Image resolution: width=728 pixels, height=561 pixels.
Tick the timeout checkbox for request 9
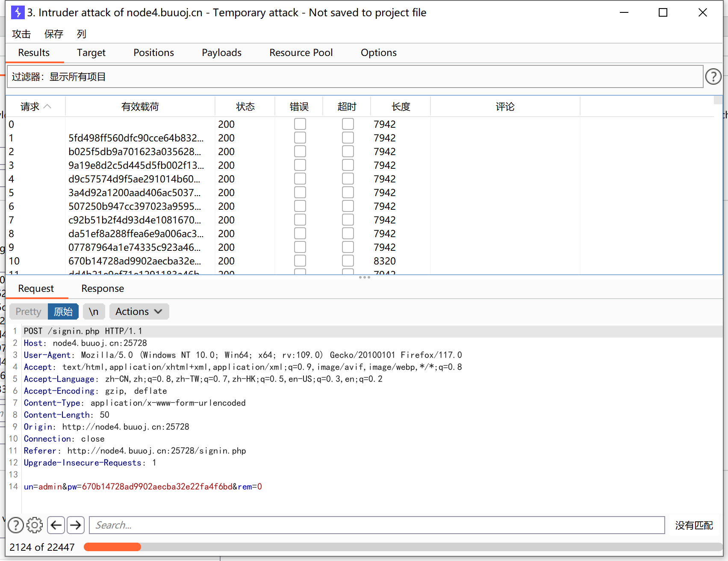(348, 247)
